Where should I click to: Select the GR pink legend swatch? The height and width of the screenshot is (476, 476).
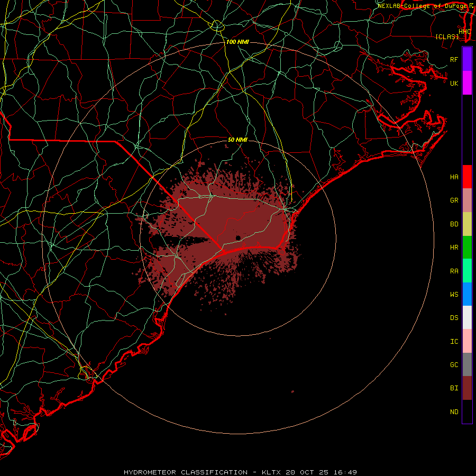(467, 200)
